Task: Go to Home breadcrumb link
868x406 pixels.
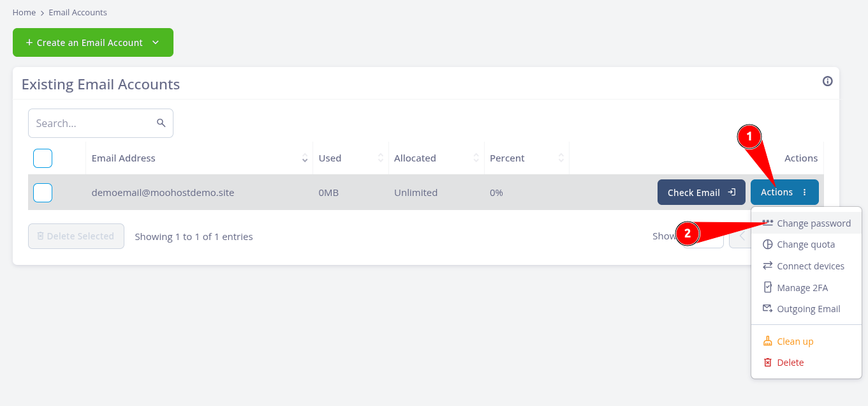Action: click(x=24, y=12)
